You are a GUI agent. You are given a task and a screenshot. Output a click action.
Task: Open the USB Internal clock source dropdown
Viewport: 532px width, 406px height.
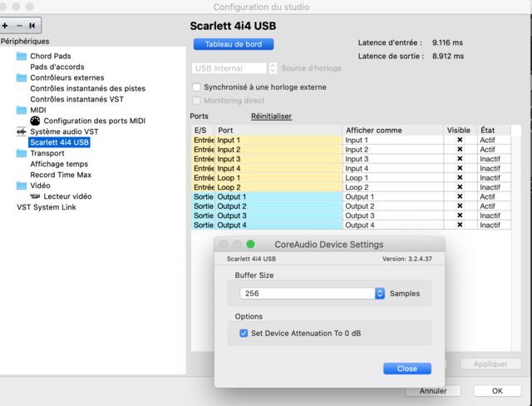click(x=229, y=68)
